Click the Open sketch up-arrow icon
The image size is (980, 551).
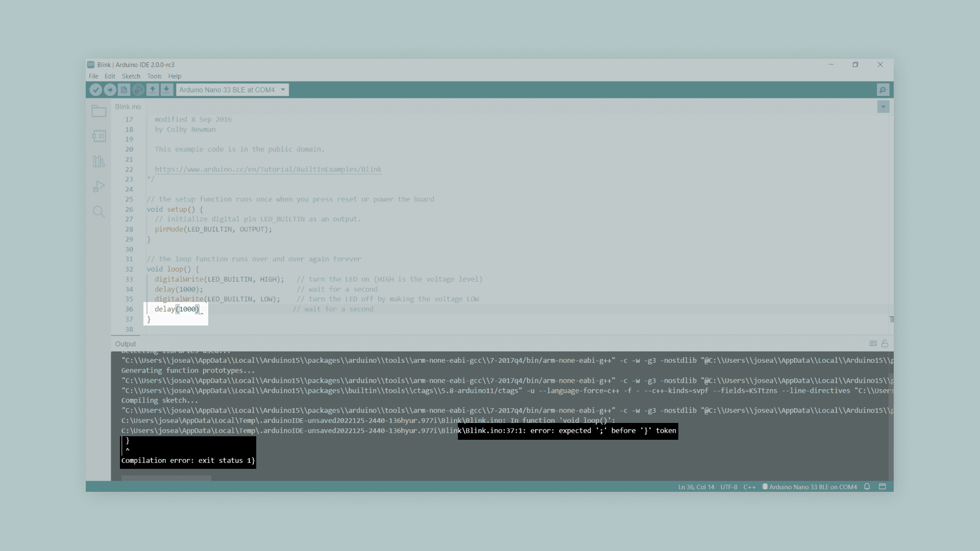152,90
